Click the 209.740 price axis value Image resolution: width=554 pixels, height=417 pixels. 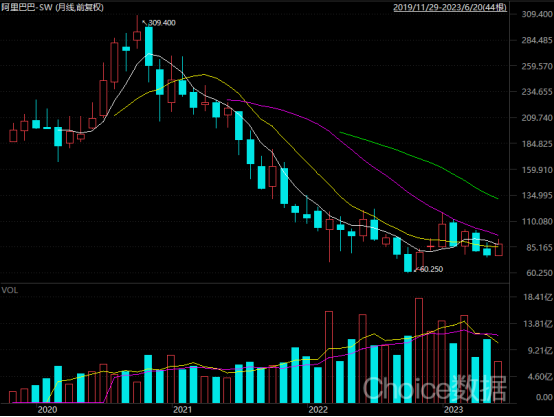point(537,118)
